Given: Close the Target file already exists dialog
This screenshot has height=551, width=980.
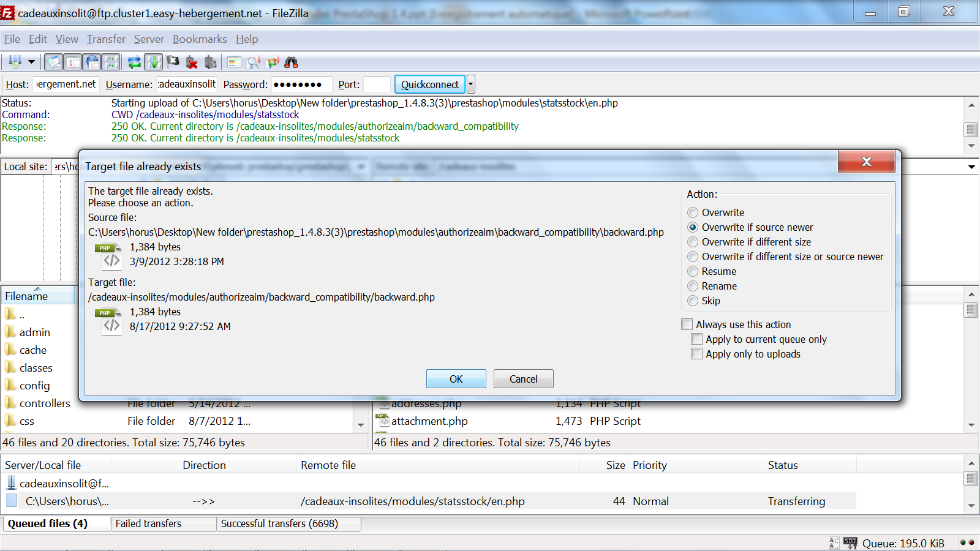Looking at the screenshot, I should (867, 162).
